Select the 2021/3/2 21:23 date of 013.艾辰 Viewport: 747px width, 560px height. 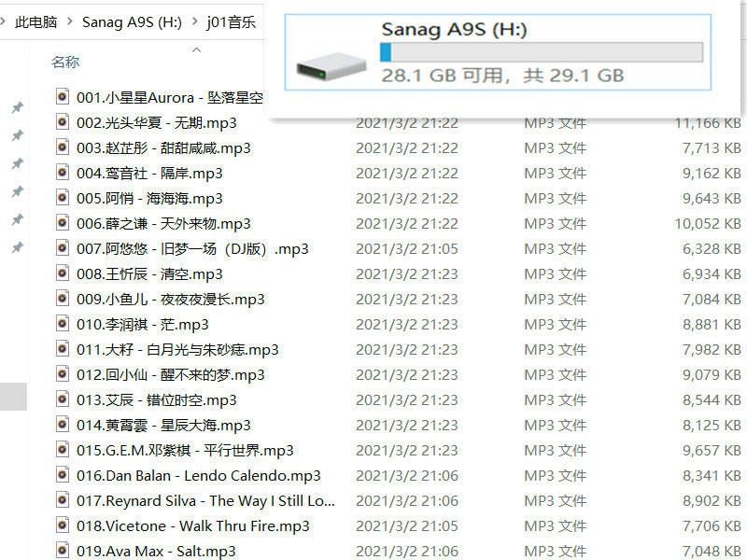407,400
